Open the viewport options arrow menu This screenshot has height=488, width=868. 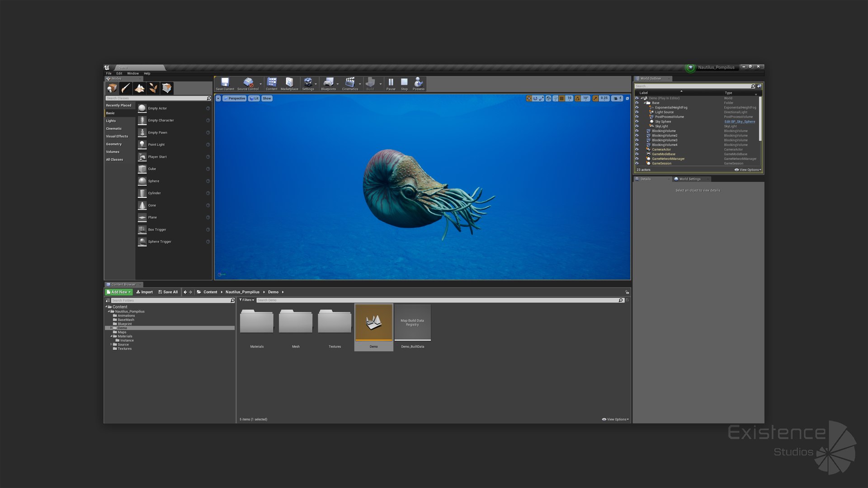(x=218, y=98)
